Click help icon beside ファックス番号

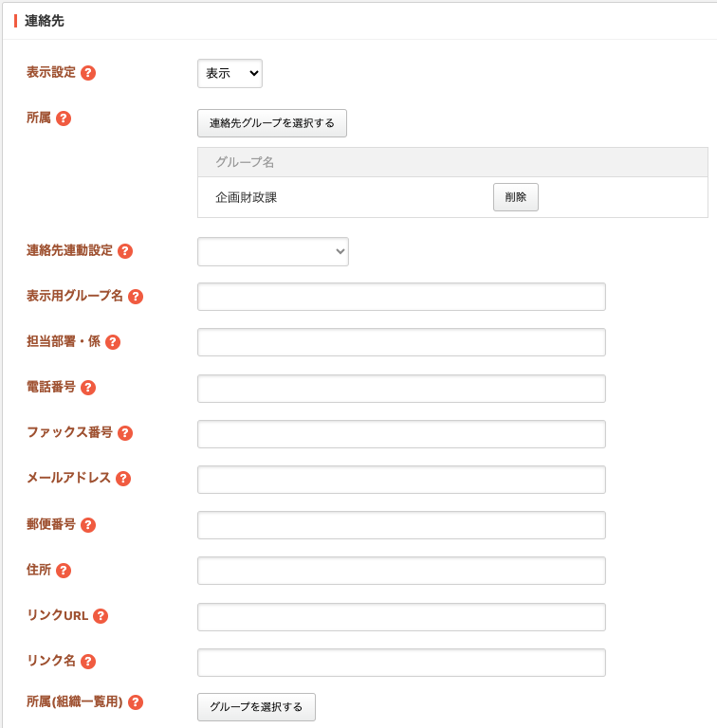[125, 433]
